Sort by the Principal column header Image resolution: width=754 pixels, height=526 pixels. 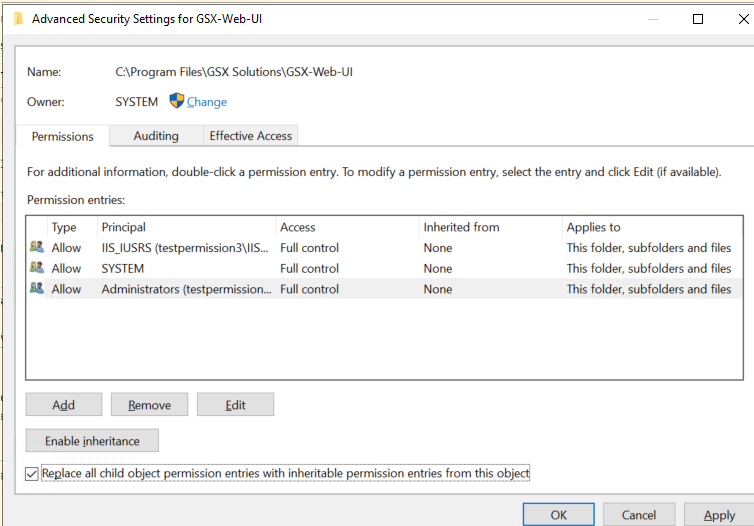click(x=187, y=227)
